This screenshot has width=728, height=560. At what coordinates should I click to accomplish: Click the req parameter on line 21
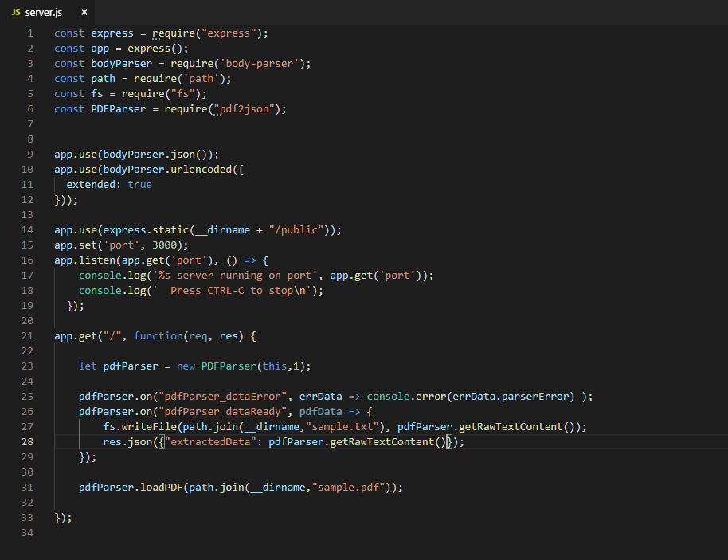[198, 336]
